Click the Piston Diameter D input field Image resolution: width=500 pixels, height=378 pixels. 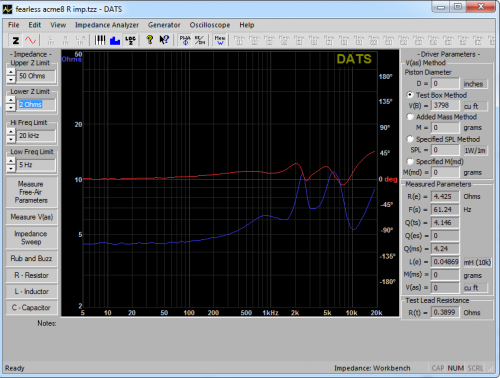445,83
